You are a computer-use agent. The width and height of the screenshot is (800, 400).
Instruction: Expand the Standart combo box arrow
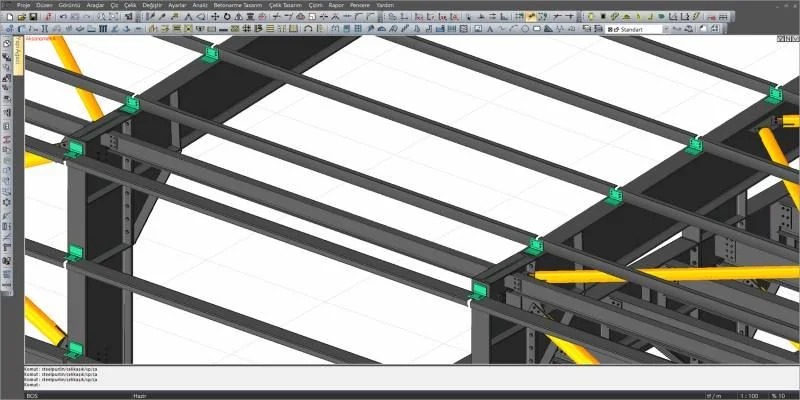[666, 30]
